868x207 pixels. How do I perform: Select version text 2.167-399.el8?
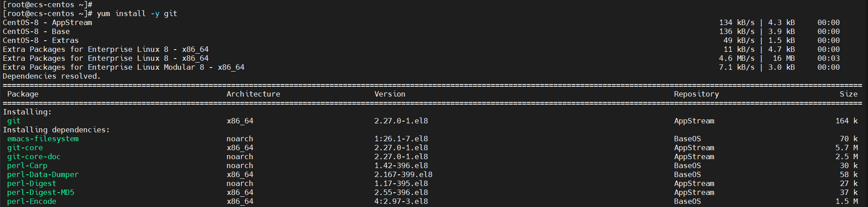point(403,174)
